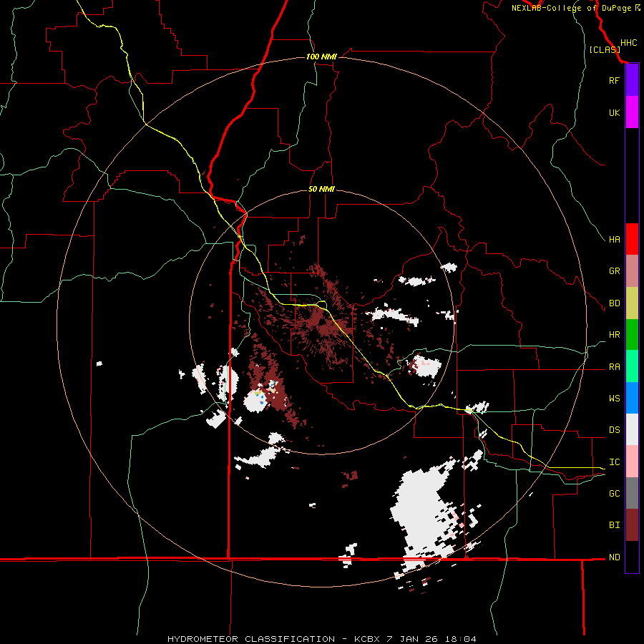Click the HYDROMETEOR CLASSIFICATION KCBX title caption
Image resolution: width=644 pixels, height=644 pixels.
coord(321,639)
